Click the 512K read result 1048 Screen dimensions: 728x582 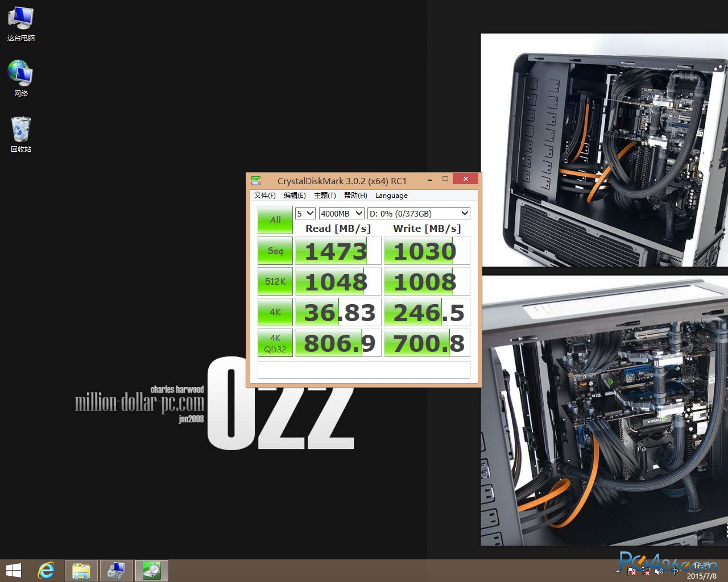338,281
